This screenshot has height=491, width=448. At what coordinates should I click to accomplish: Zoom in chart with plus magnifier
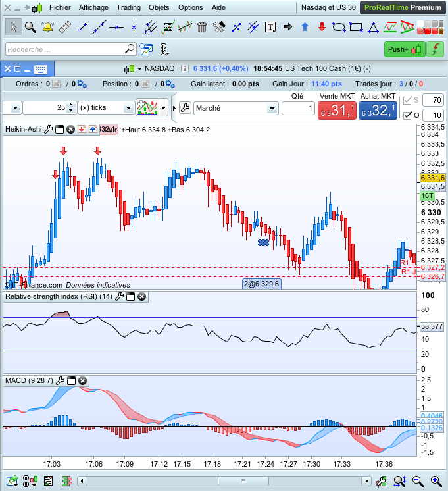point(436,481)
